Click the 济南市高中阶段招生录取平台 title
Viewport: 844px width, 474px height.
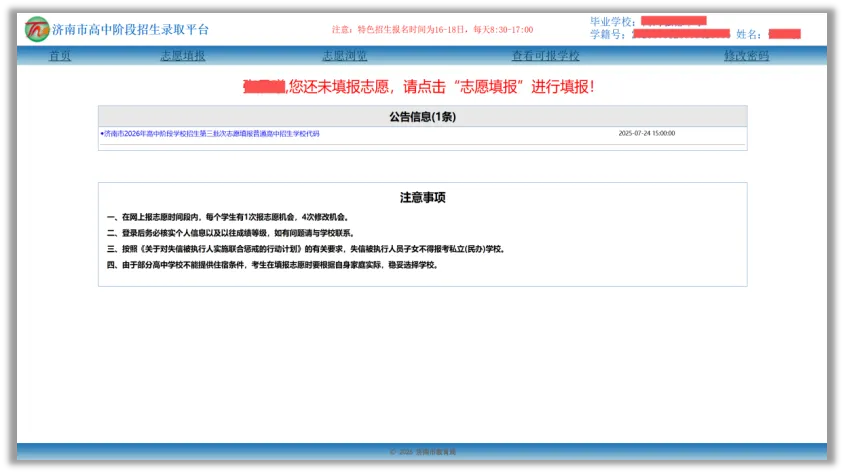click(130, 30)
